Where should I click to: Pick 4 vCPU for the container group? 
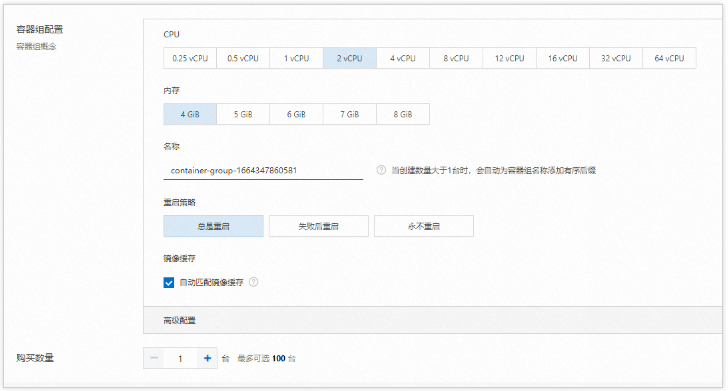(403, 59)
